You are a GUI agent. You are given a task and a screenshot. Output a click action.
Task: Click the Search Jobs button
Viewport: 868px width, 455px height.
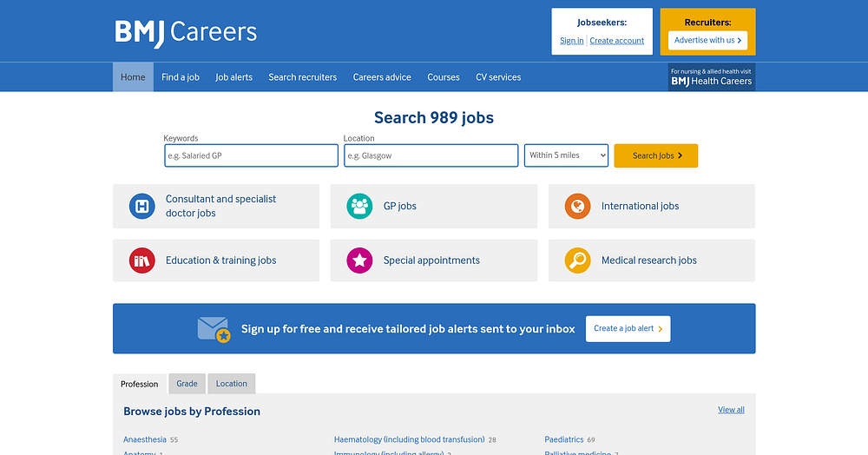656,155
